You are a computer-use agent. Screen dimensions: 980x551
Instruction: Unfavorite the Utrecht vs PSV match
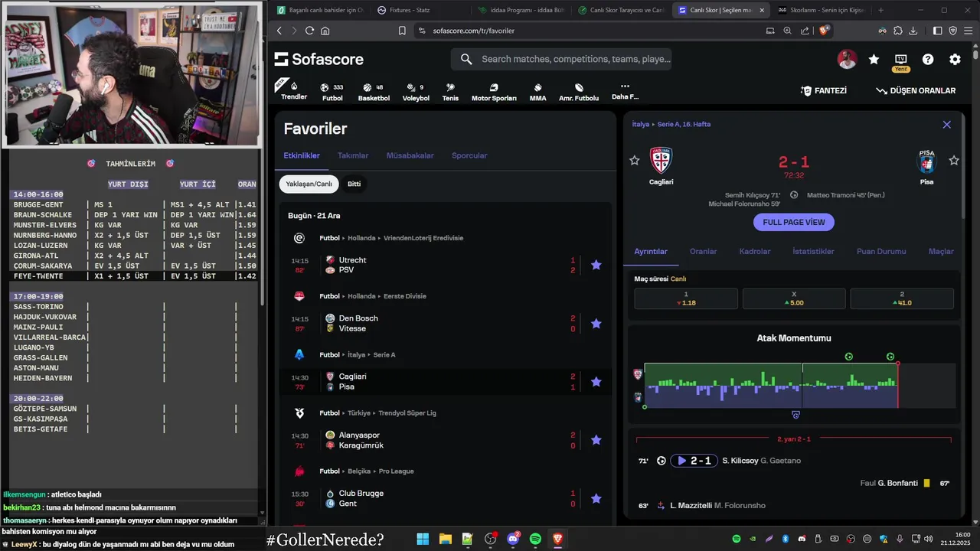click(596, 265)
